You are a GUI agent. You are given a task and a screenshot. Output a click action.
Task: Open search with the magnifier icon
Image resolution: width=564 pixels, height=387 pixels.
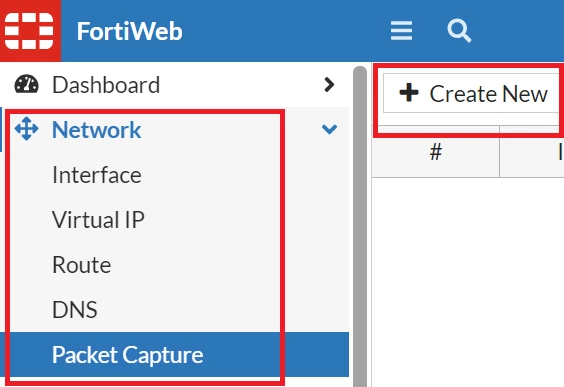click(x=459, y=31)
